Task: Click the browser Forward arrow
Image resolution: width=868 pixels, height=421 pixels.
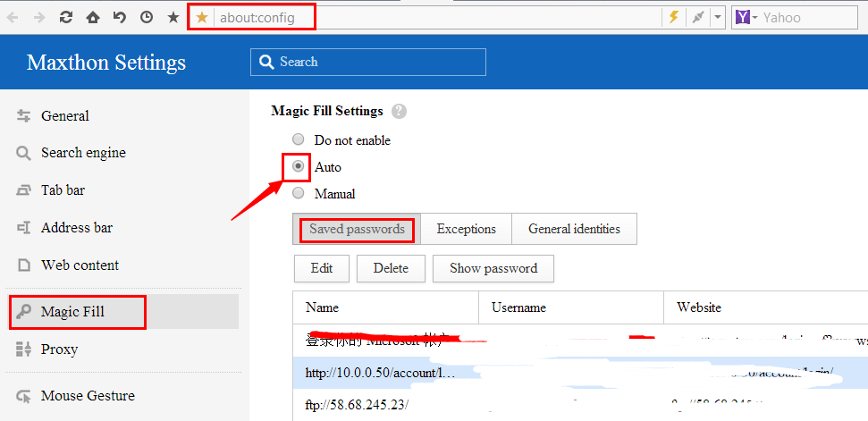Action: coord(38,18)
